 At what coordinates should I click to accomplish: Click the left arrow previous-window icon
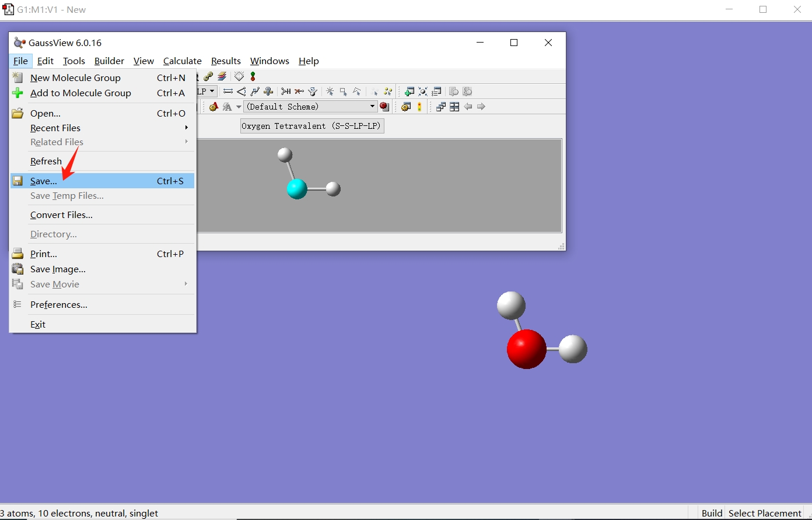(x=468, y=107)
